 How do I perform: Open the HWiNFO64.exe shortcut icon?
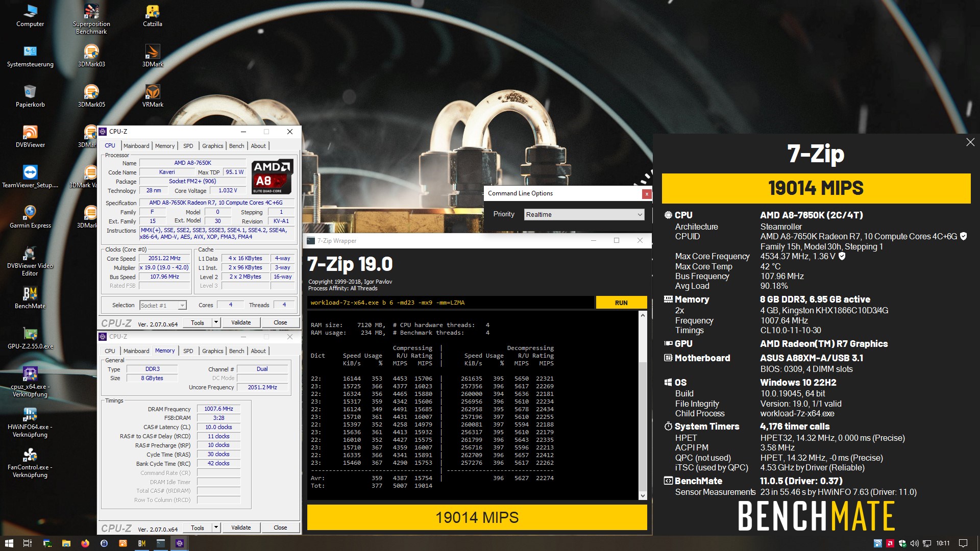pyautogui.click(x=30, y=422)
